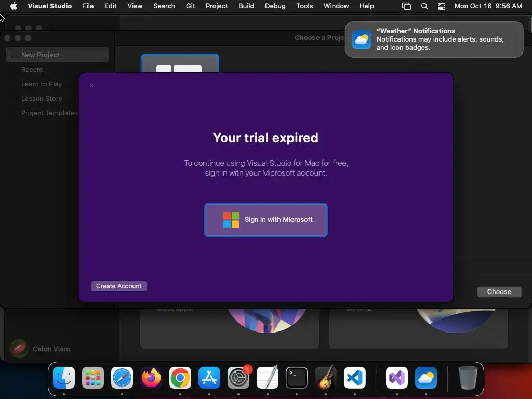This screenshot has height=399, width=532.
Task: Open the File menu
Action: (x=88, y=6)
